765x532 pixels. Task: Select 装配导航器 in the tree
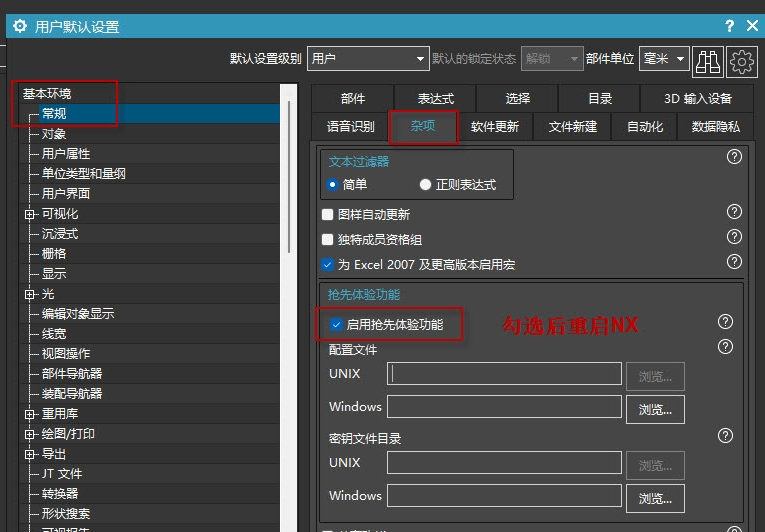click(72, 394)
